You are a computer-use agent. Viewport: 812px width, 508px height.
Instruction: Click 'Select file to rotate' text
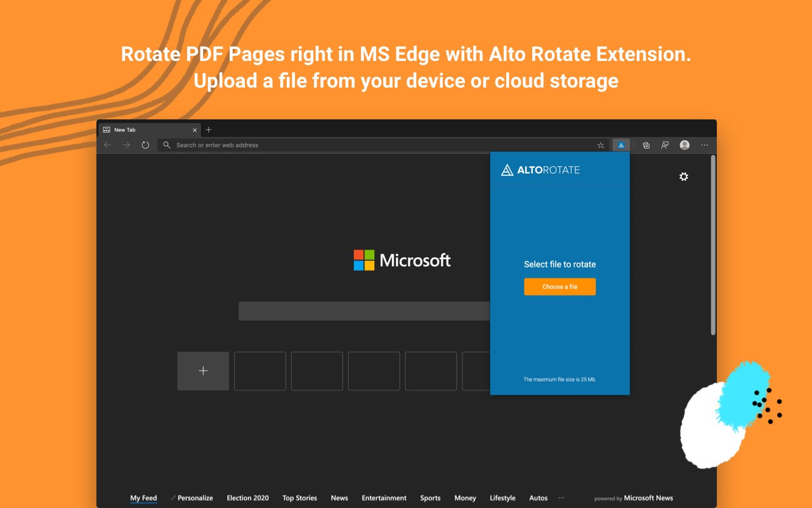[560, 264]
